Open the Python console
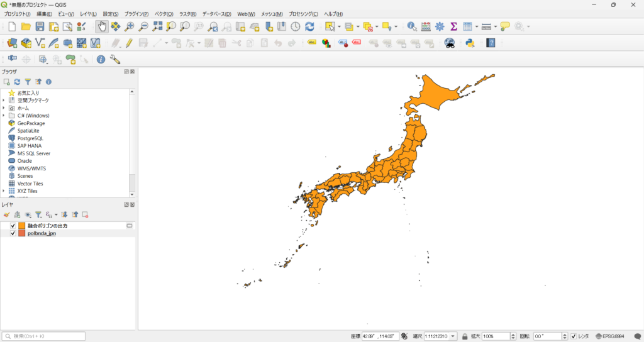Image resolution: width=644 pixels, height=342 pixels. click(x=469, y=43)
